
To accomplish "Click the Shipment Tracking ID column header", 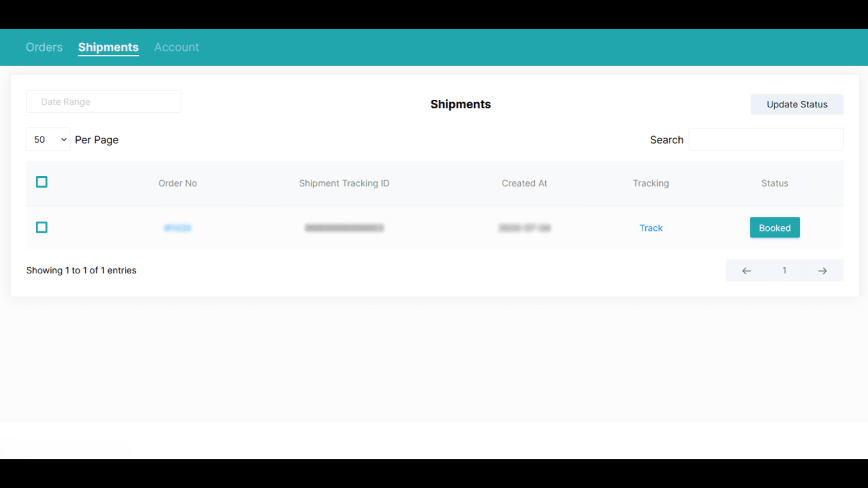I will point(344,183).
